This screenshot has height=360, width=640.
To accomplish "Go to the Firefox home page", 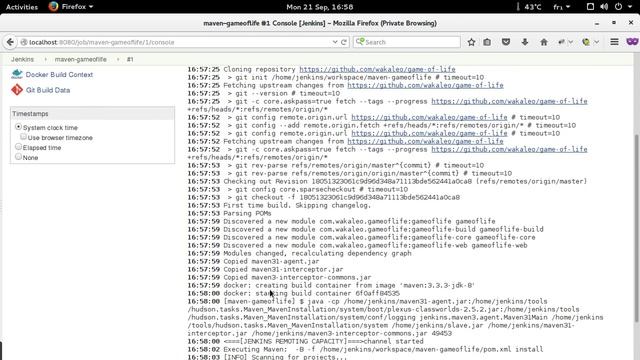I will [544, 42].
